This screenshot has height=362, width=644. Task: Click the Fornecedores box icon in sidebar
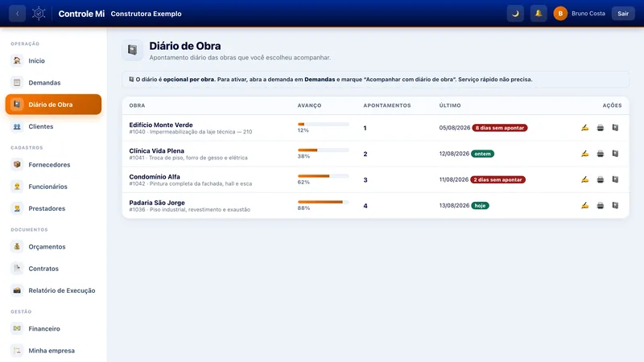tap(17, 164)
